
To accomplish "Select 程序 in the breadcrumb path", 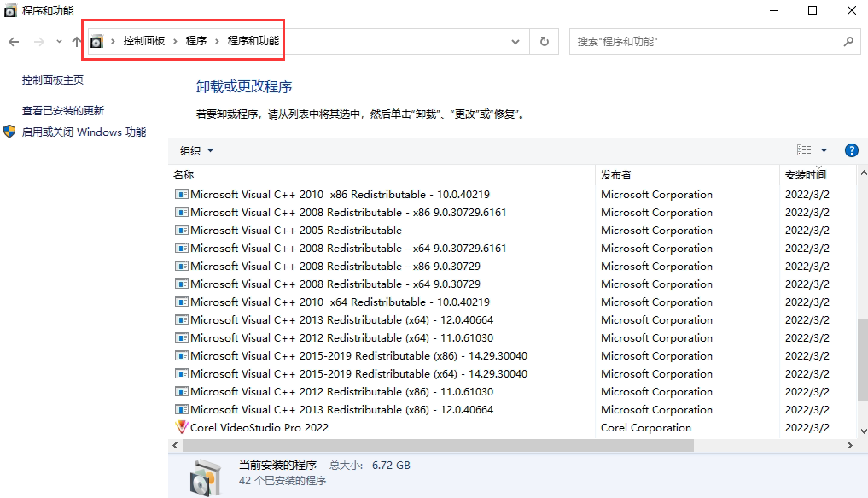I will [x=196, y=41].
